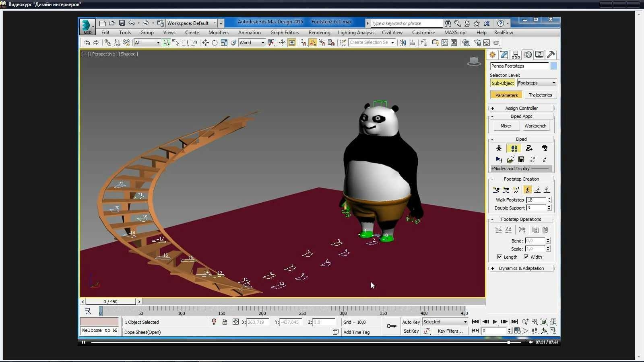Toggle the Sub-Object button
Viewport: 644px width, 362px height.
[x=503, y=83]
